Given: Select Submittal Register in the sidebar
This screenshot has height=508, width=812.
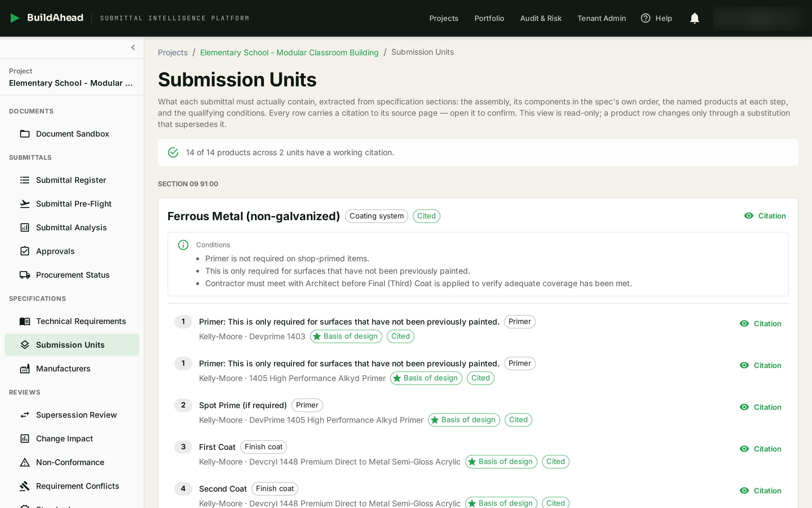Looking at the screenshot, I should (x=72, y=180).
